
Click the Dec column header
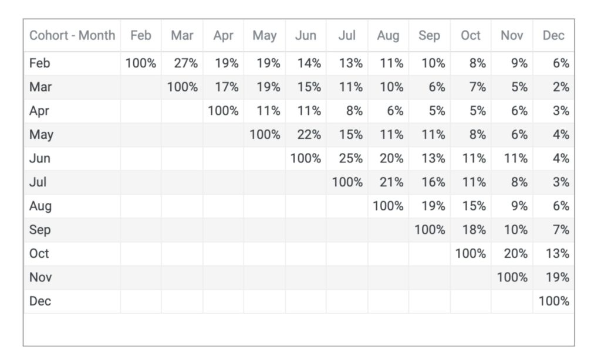[553, 35]
